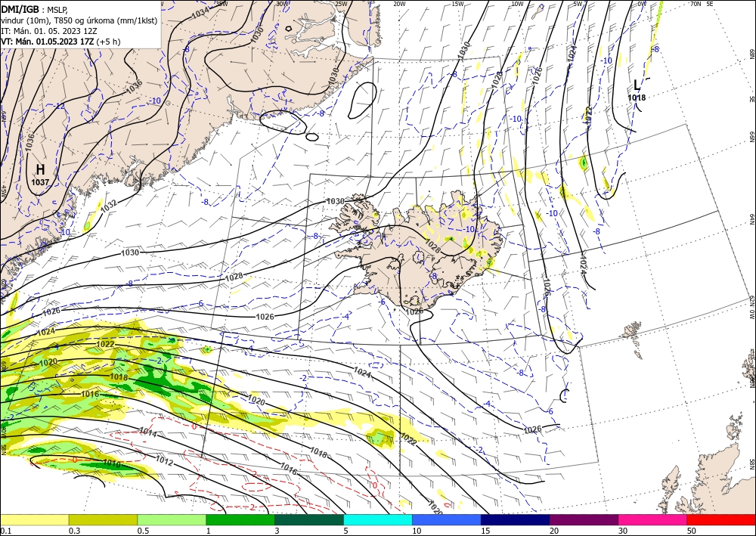This screenshot has width=756, height=536.
Task: Click the red 50+ mm legend swatch
Action: pyautogui.click(x=721, y=519)
